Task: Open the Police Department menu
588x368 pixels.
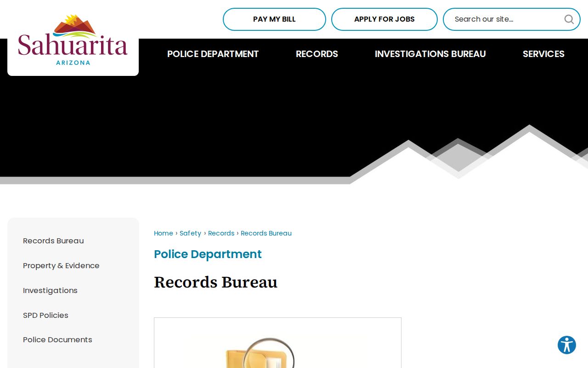Action: pos(213,54)
